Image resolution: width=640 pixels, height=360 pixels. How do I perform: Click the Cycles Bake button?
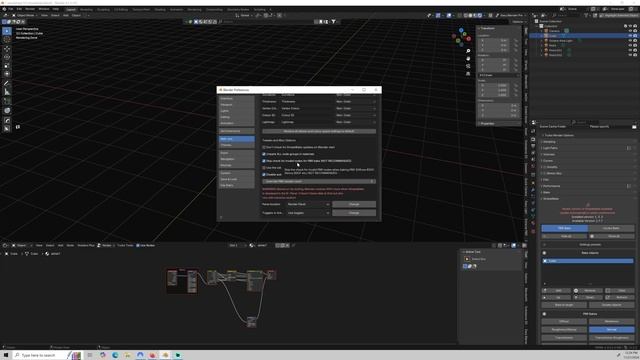(612, 228)
